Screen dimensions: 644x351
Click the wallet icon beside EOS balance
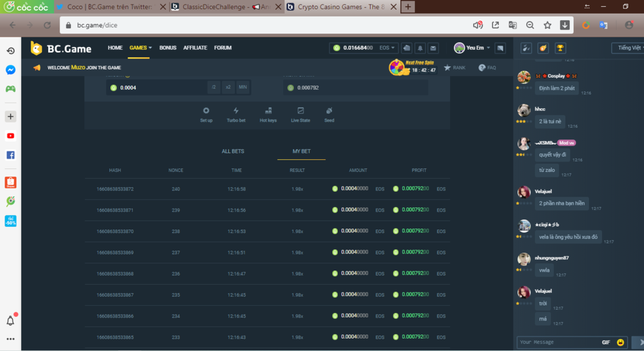[x=406, y=48]
